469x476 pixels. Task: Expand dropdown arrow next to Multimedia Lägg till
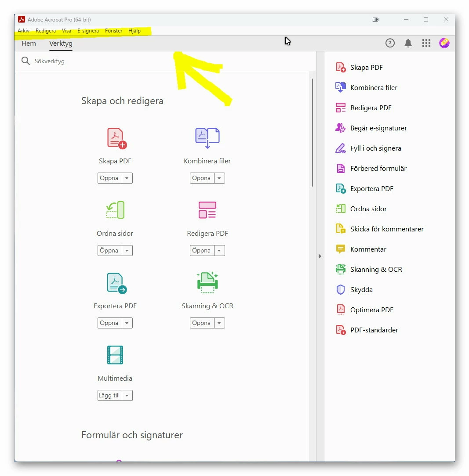point(127,396)
